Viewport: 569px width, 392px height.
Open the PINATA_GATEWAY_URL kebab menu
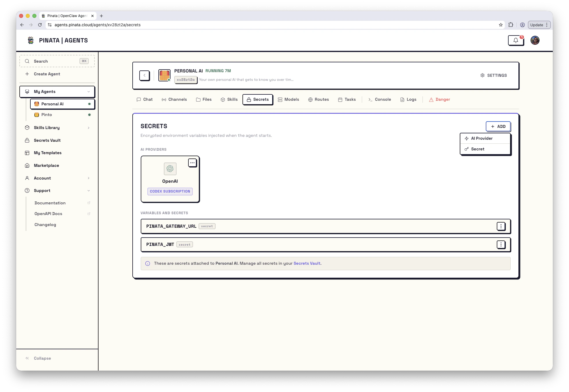501,226
